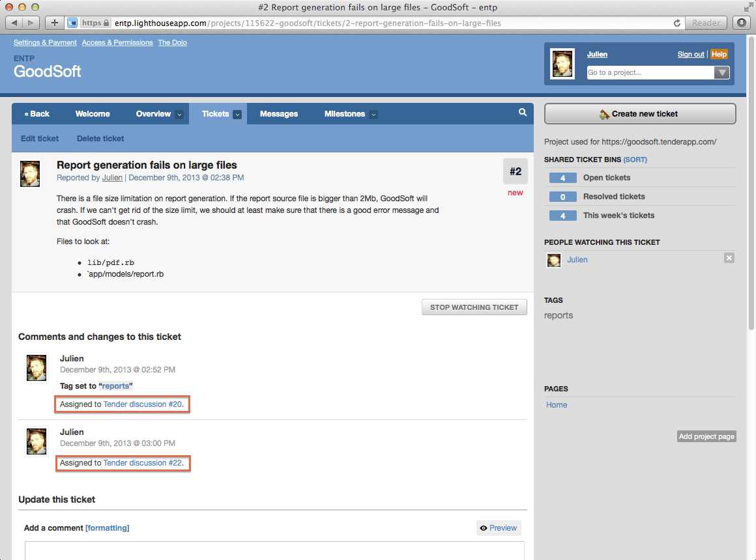Click the browser back arrow button
This screenshot has height=560, width=756.
pos(14,23)
